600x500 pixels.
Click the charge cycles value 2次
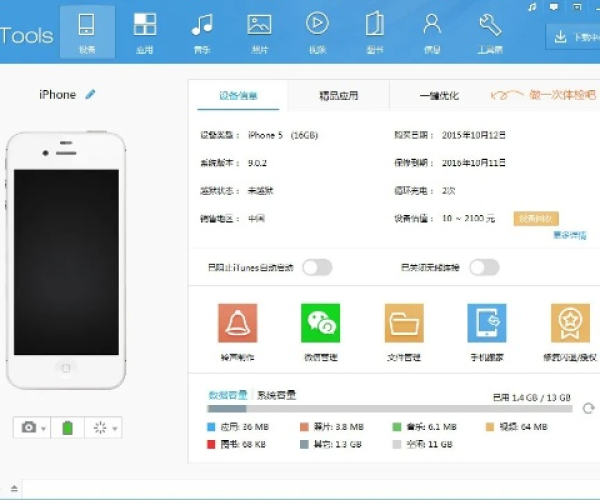coord(448,191)
